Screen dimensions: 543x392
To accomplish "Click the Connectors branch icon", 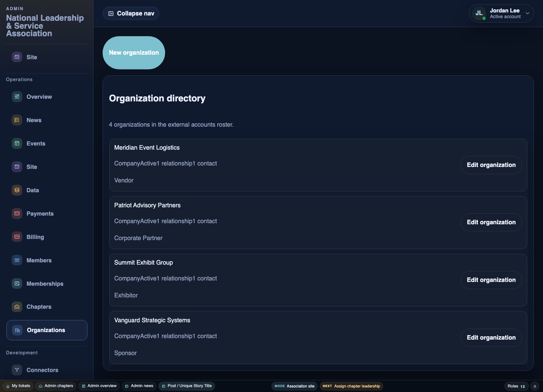I will (17, 370).
